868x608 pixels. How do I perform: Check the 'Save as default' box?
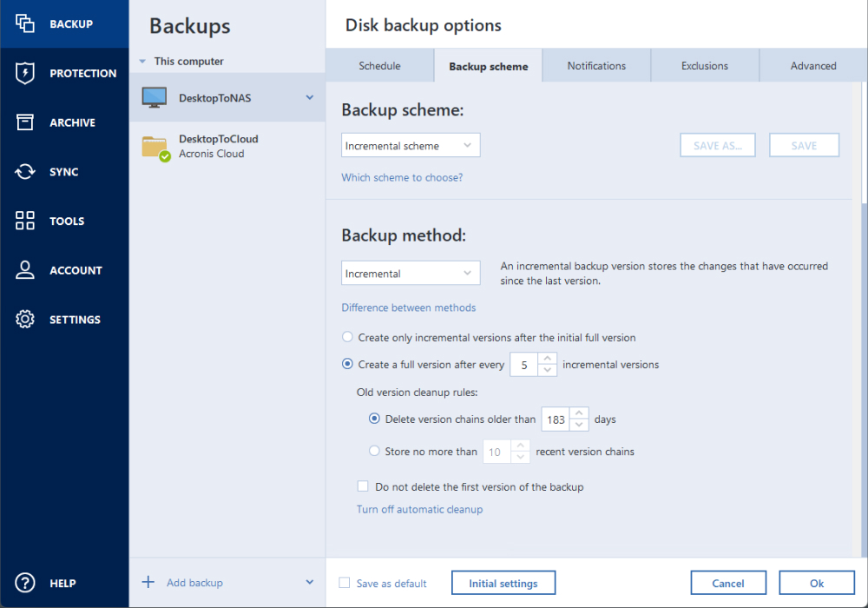click(345, 583)
